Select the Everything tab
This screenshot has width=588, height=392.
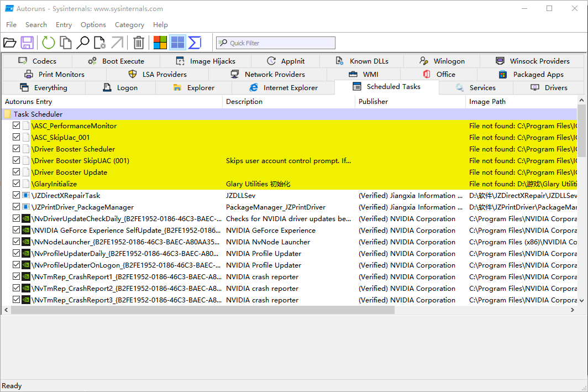[x=44, y=88]
